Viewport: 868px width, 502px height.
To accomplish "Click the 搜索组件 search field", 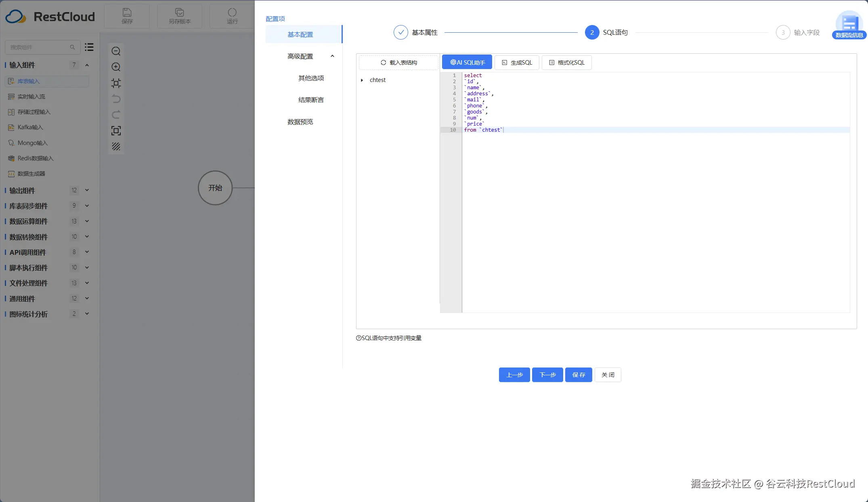I will click(x=38, y=47).
